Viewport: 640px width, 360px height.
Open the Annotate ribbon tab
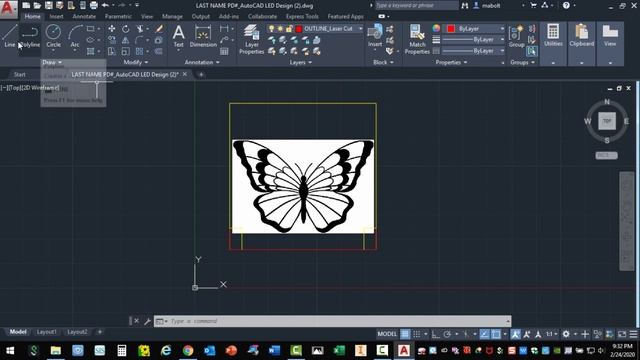coord(84,16)
